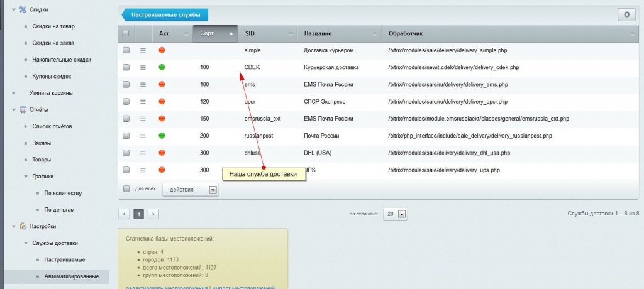The height and width of the screenshot is (289, 644).
Task: Open Купоны скидок in sidebar
Action: (x=52, y=77)
